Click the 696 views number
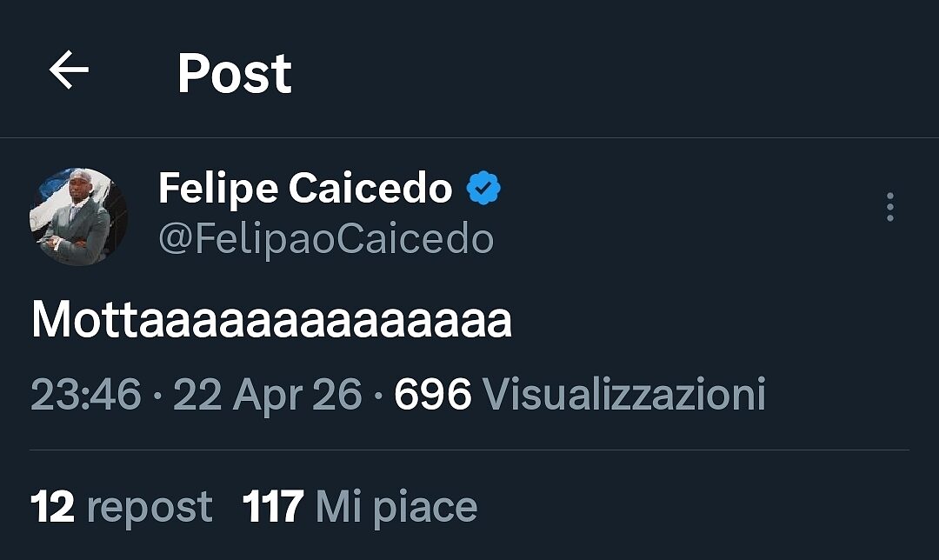939x560 pixels. tap(432, 396)
